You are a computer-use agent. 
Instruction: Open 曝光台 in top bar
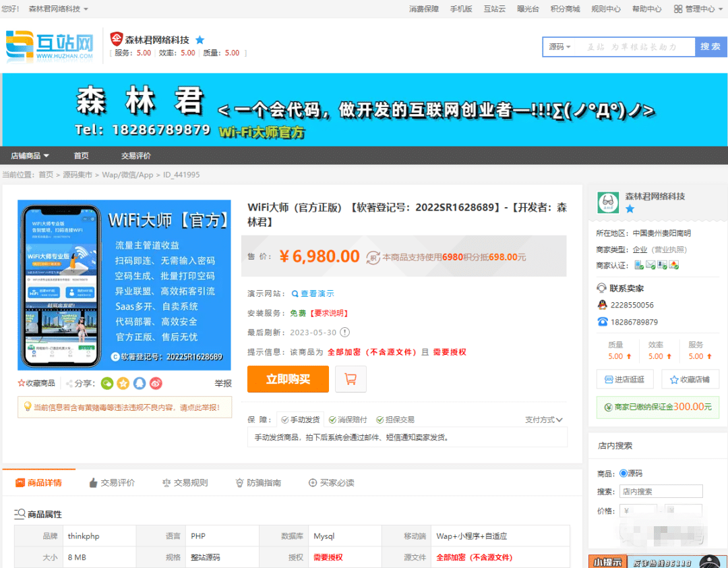coord(528,9)
